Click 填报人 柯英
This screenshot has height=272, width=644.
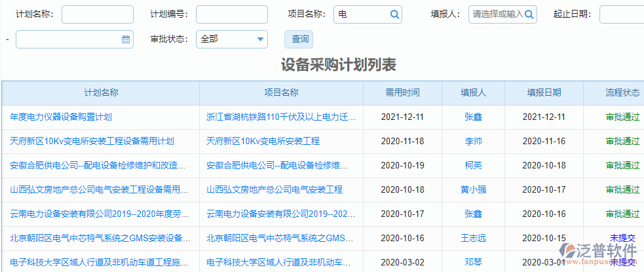tap(473, 166)
